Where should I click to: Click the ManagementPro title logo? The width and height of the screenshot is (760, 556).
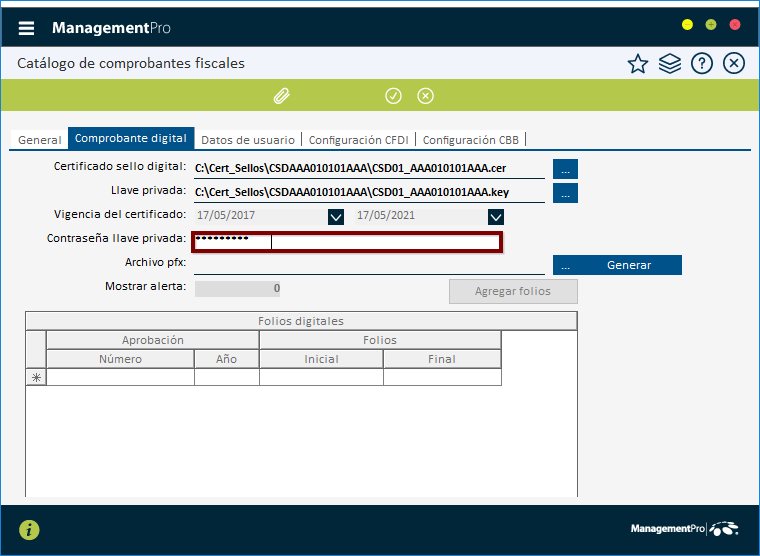coord(111,28)
